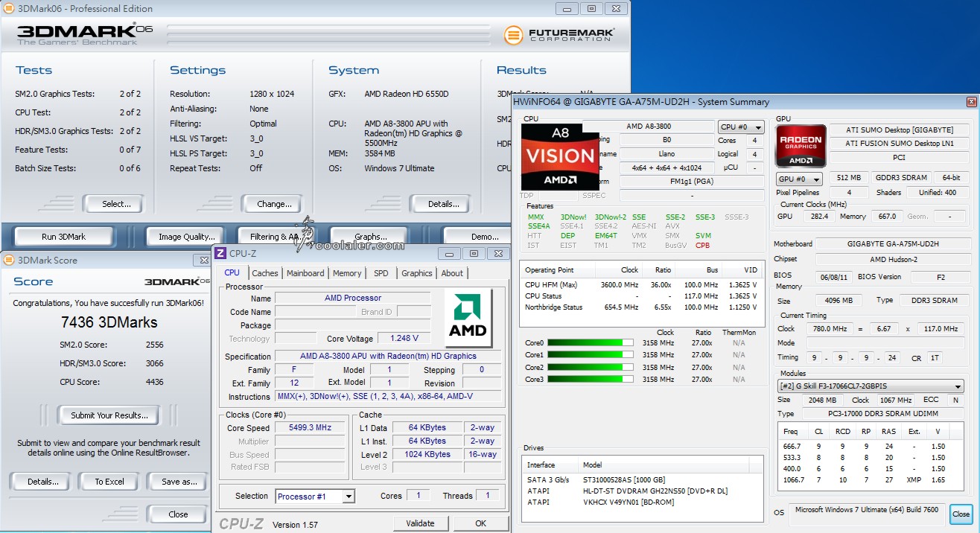Click Submit Your Results... button
The image size is (980, 533).
pos(109,415)
